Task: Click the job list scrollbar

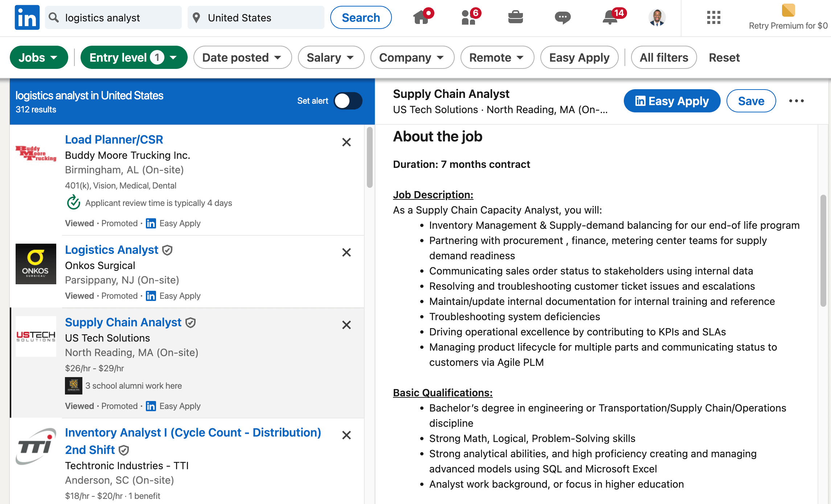Action: point(369,157)
